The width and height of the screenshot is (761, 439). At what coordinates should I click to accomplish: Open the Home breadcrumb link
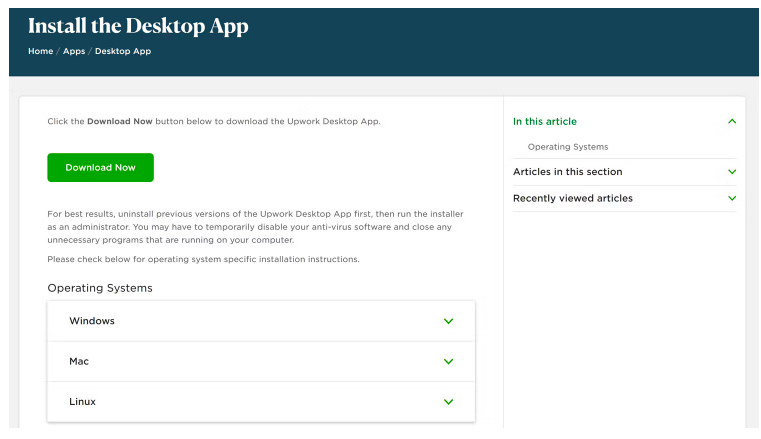40,51
